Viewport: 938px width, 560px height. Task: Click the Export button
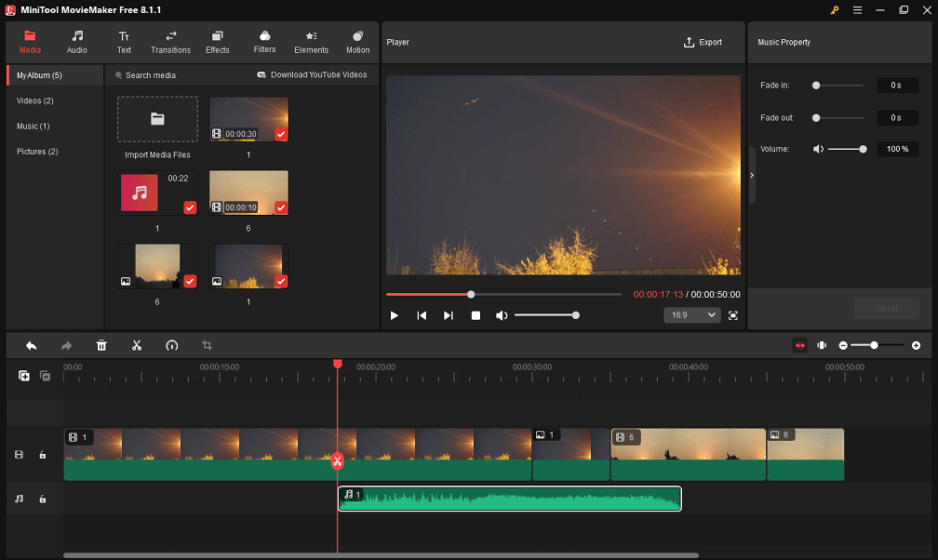coord(703,43)
